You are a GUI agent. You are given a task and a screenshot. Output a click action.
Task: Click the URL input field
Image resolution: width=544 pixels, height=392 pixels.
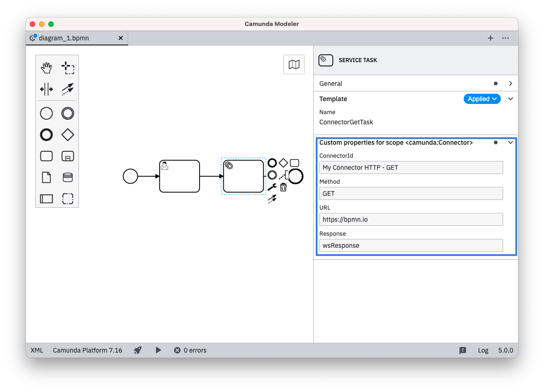tap(411, 219)
